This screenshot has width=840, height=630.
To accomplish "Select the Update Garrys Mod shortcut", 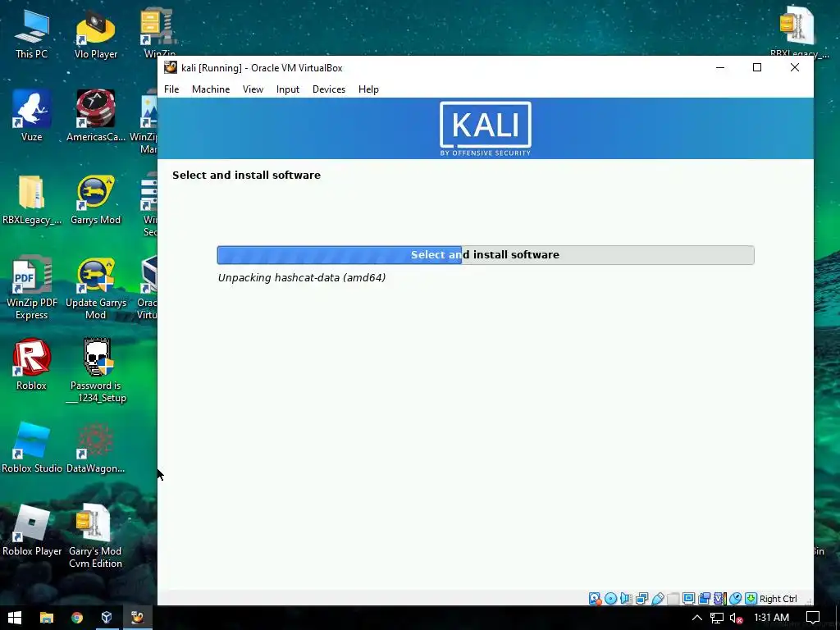I will [96, 287].
